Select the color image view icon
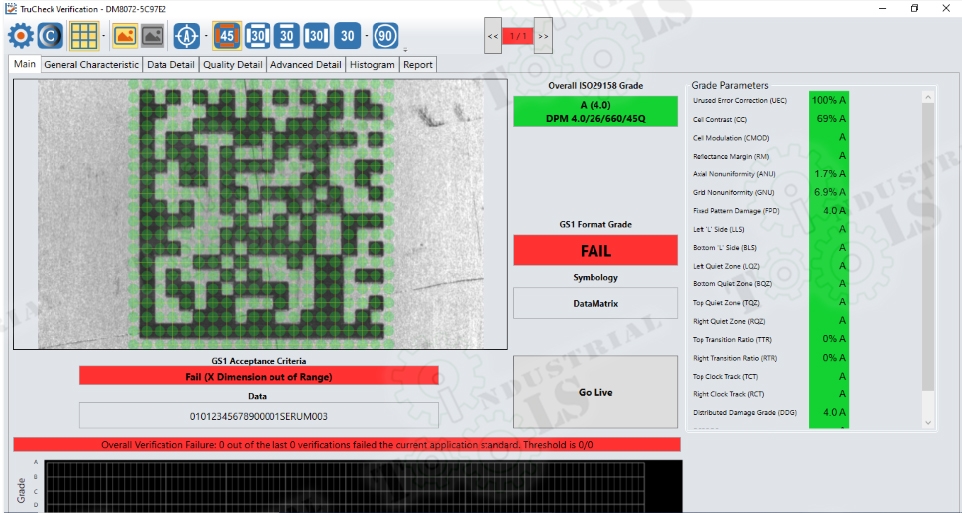Viewport: 962px width, 513px height. (125, 36)
